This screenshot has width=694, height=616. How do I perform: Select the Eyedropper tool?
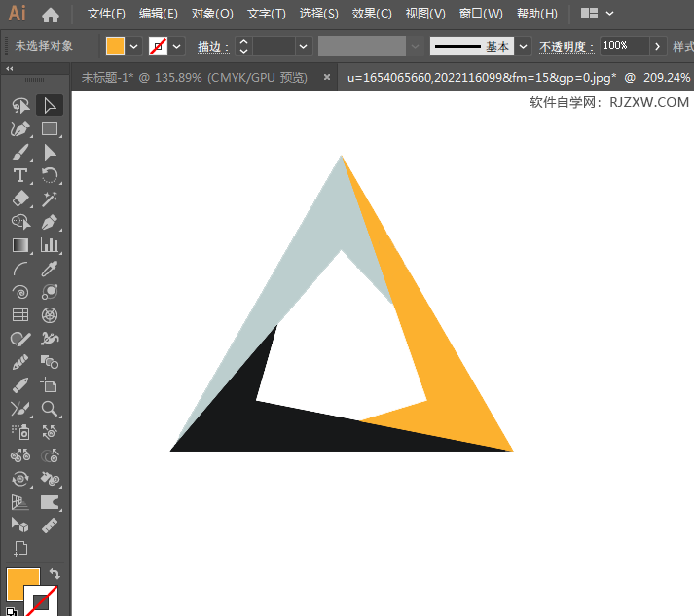pyautogui.click(x=50, y=269)
